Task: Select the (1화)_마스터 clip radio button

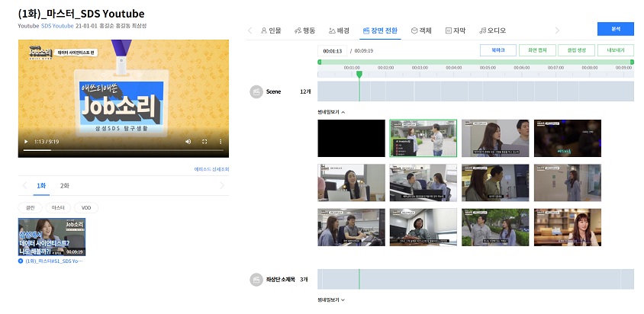Action: tap(21, 261)
